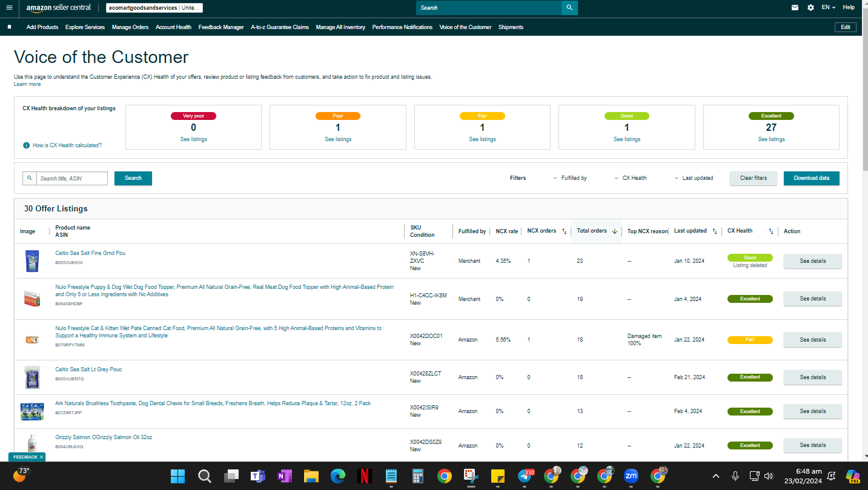Click the Fair CX Health badge for Nulo Cat
Screen dimensions: 868x490
point(750,340)
